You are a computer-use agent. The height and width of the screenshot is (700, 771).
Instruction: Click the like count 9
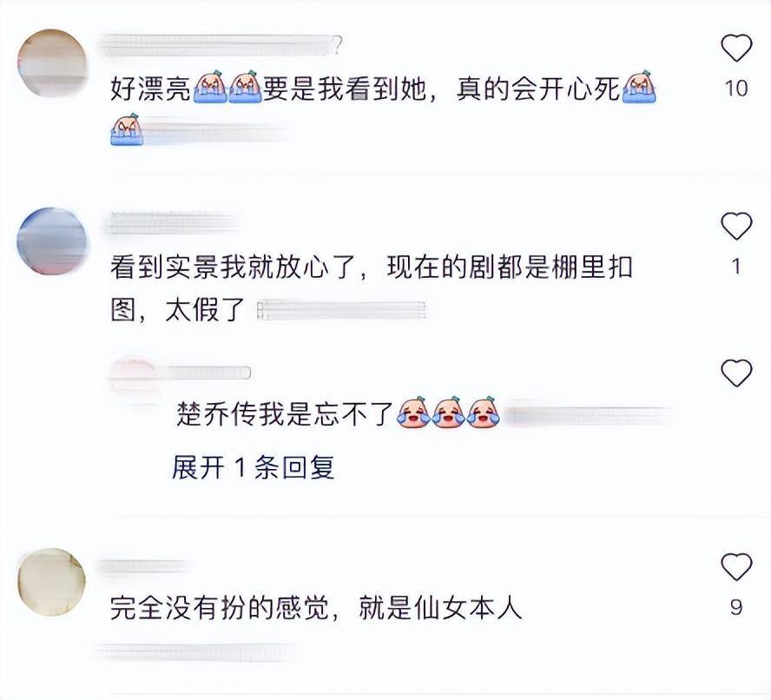[736, 608]
